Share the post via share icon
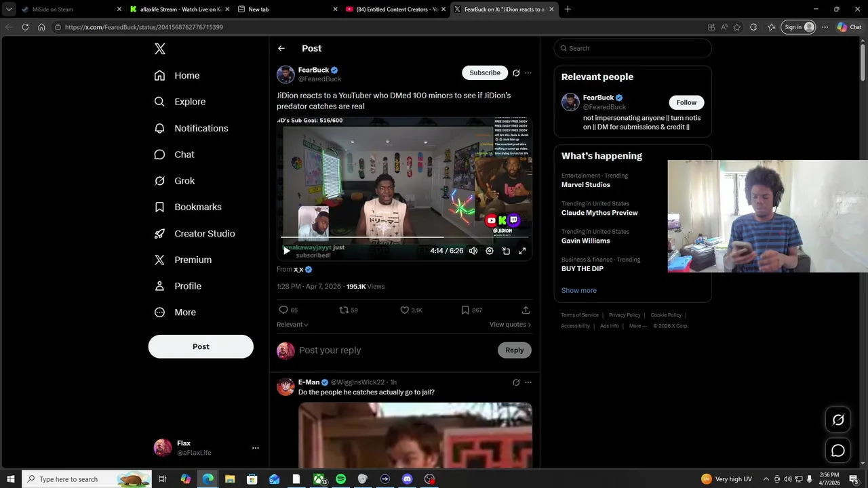The image size is (868, 488). pos(526,310)
